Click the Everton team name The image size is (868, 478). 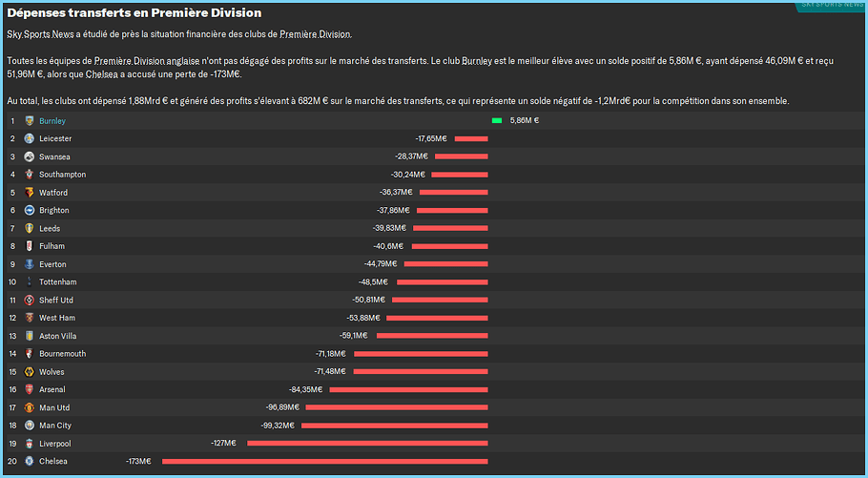[52, 264]
